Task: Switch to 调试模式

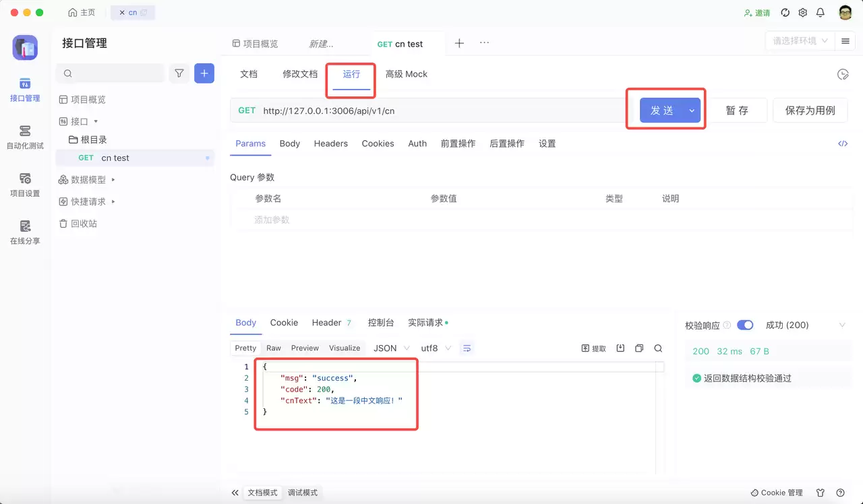Action: click(x=303, y=493)
